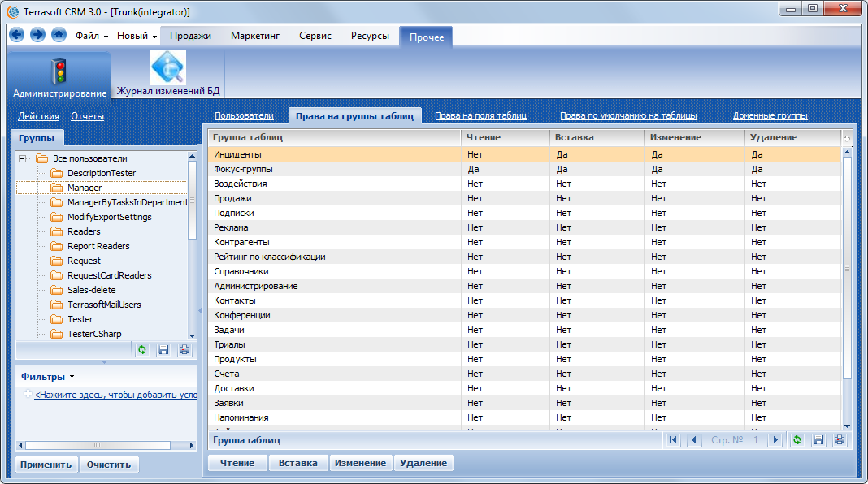868x484 pixels.
Task: Collapse the Все пользователи tree node
Action: point(23,158)
